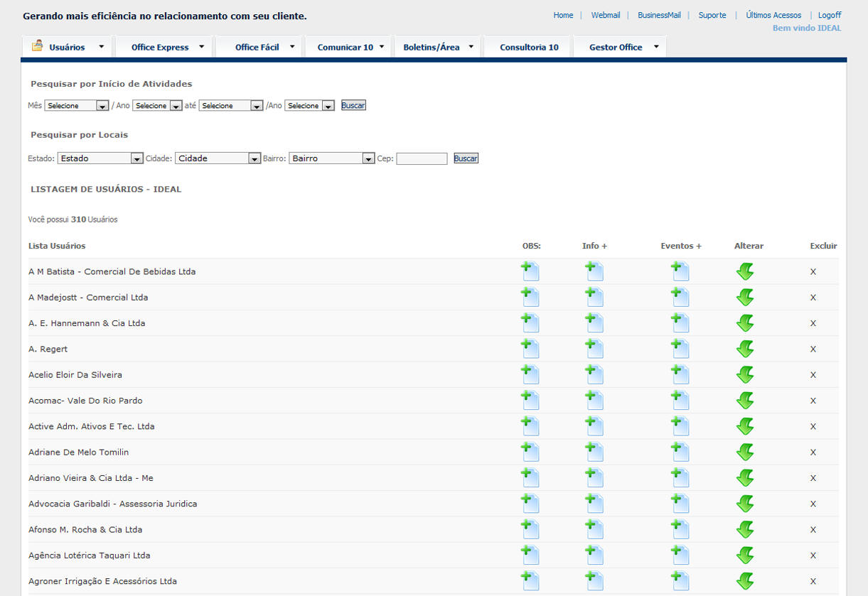The image size is (868, 596).
Task: Add OBS note for Afonso M. Rocha
Action: point(530,529)
